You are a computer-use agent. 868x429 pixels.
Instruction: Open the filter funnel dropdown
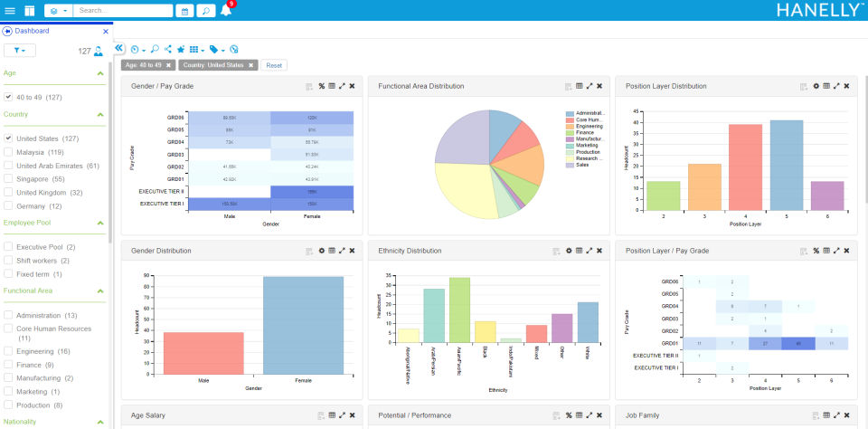[x=19, y=51]
